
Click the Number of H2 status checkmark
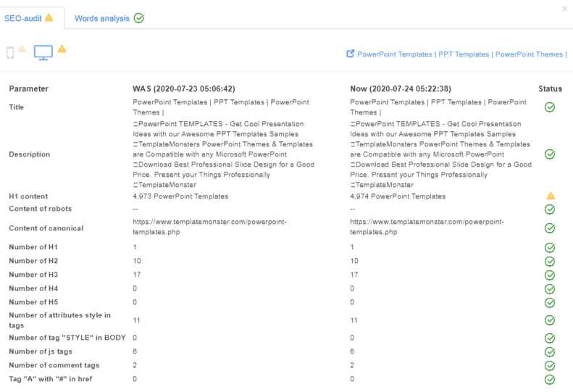550,262
